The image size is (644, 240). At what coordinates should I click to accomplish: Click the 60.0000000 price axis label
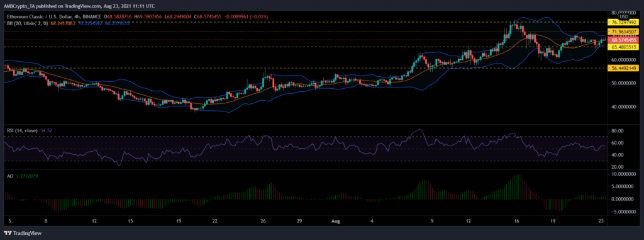tap(624, 59)
